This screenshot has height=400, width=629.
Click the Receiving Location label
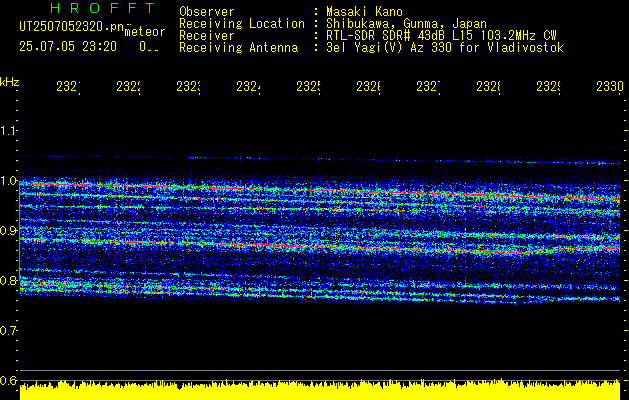(x=242, y=24)
